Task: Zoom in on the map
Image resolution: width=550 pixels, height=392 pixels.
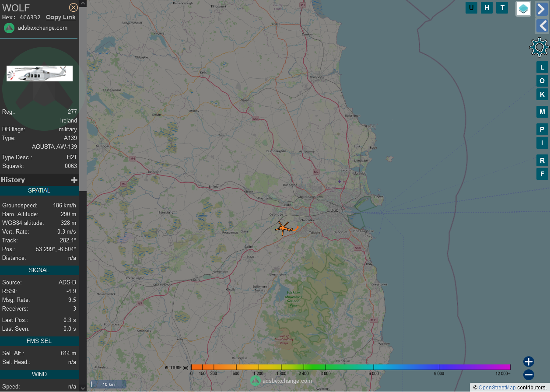Action: click(x=529, y=362)
